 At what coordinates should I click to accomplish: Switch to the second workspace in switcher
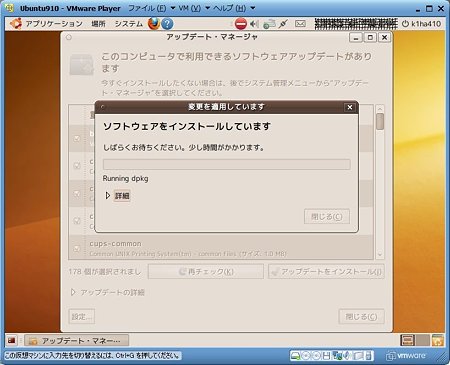coord(423,340)
